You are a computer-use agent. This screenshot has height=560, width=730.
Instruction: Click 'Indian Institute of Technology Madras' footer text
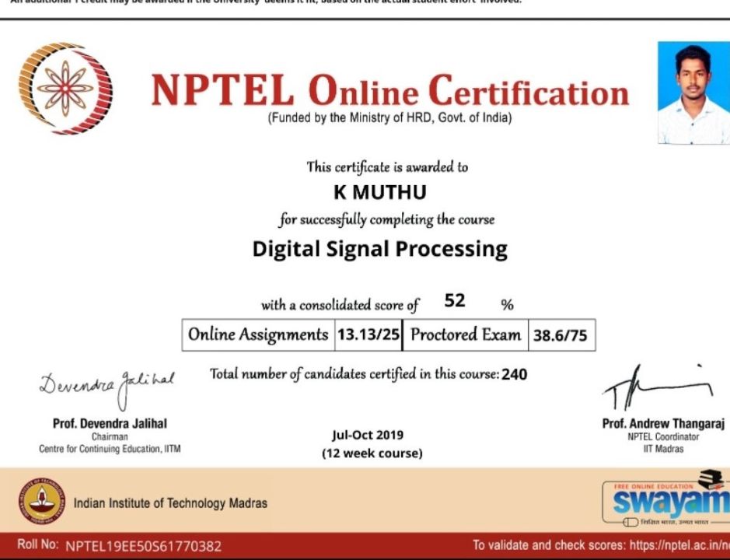pyautogui.click(x=170, y=503)
